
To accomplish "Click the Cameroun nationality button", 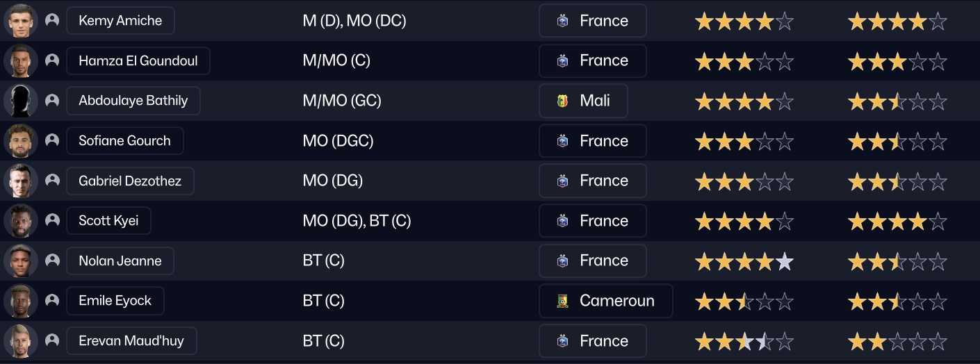I will pyautogui.click(x=605, y=301).
